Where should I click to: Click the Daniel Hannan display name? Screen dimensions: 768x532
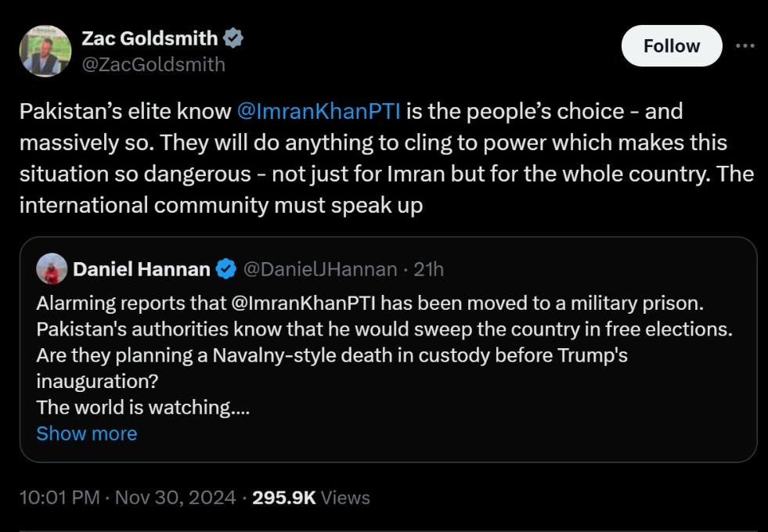click(x=141, y=270)
